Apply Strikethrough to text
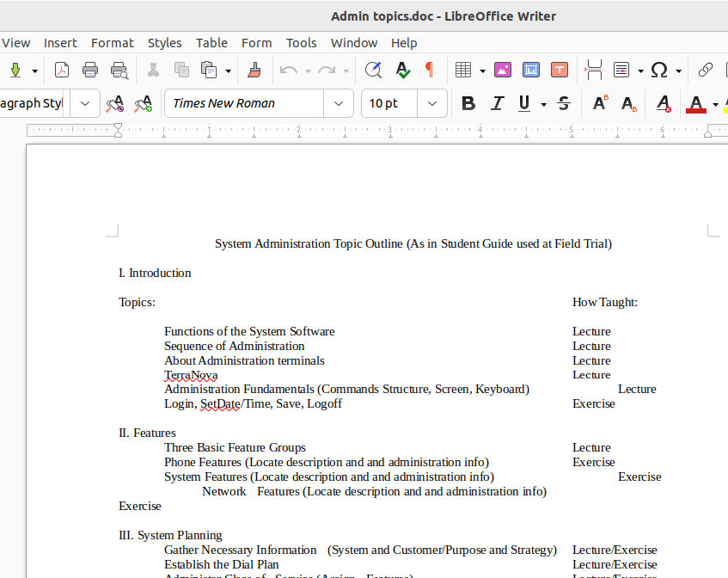Image resolution: width=728 pixels, height=578 pixels. tap(564, 103)
